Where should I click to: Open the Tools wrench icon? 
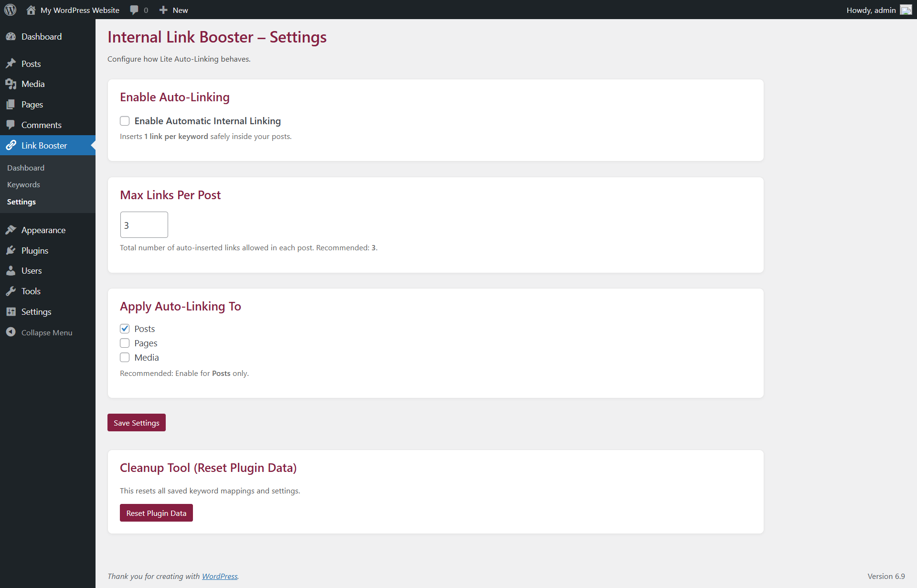pos(11,291)
